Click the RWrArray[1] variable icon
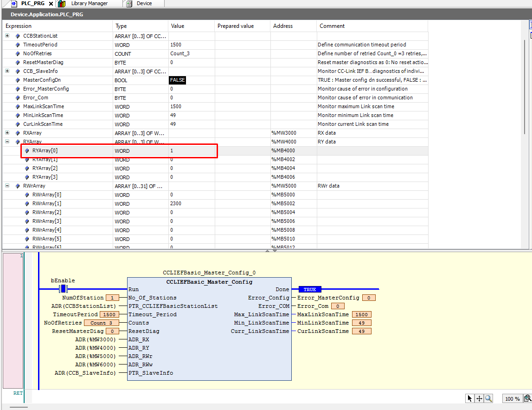532x410 pixels. pyautogui.click(x=27, y=204)
